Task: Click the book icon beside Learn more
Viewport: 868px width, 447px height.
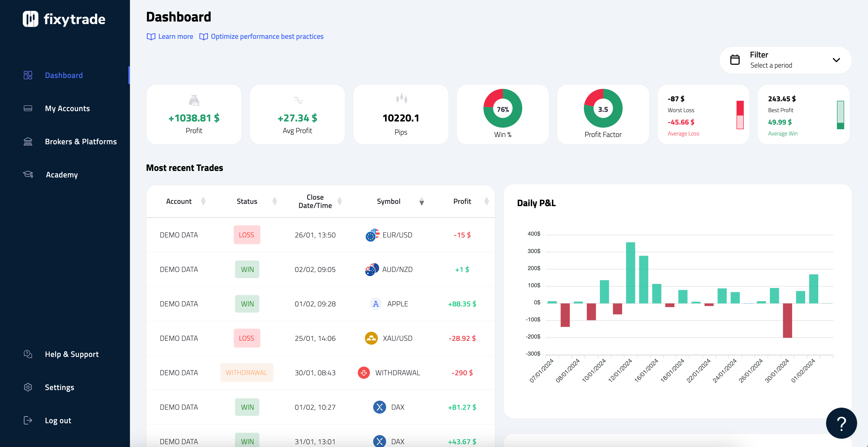Action: 151,37
